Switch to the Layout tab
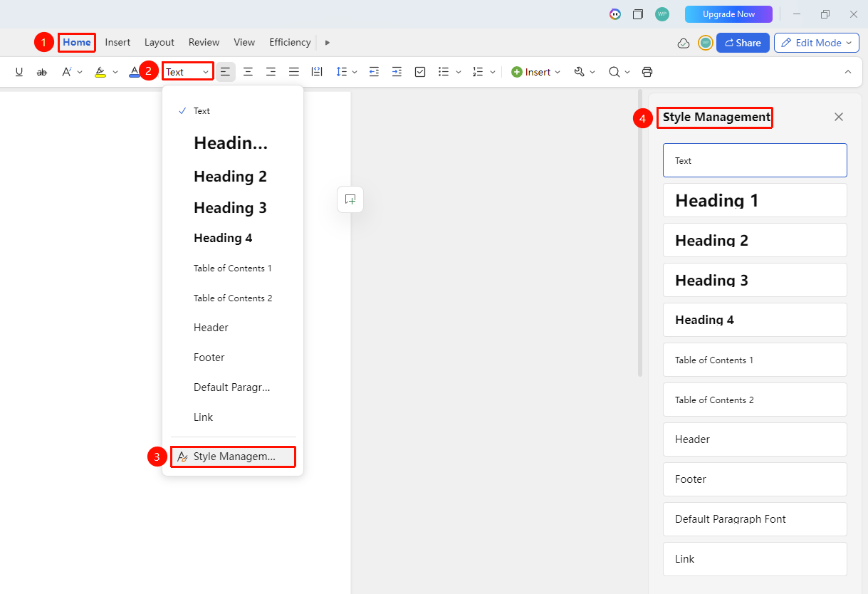Viewport: 868px width, 594px height. click(x=160, y=43)
